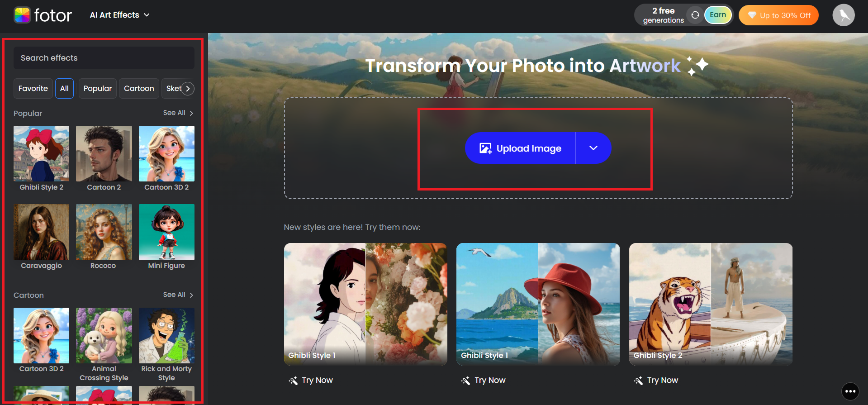Viewport: 868px width, 405px height.
Task: Click Try Now under tiger boat card
Action: coord(656,380)
